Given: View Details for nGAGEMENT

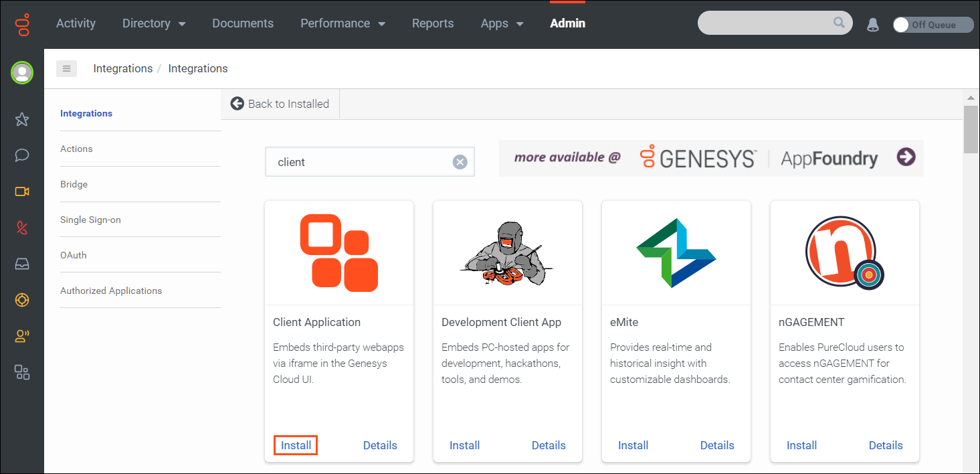Looking at the screenshot, I should 886,445.
